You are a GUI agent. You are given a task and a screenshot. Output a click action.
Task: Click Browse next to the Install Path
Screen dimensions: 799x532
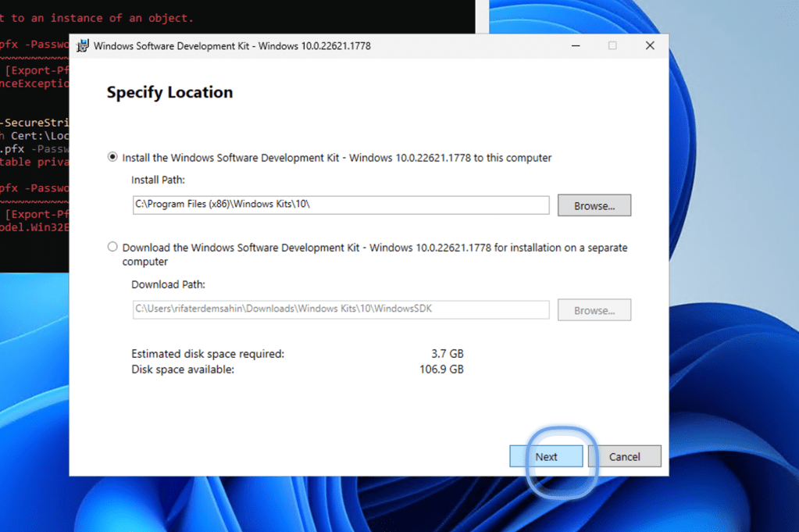594,205
